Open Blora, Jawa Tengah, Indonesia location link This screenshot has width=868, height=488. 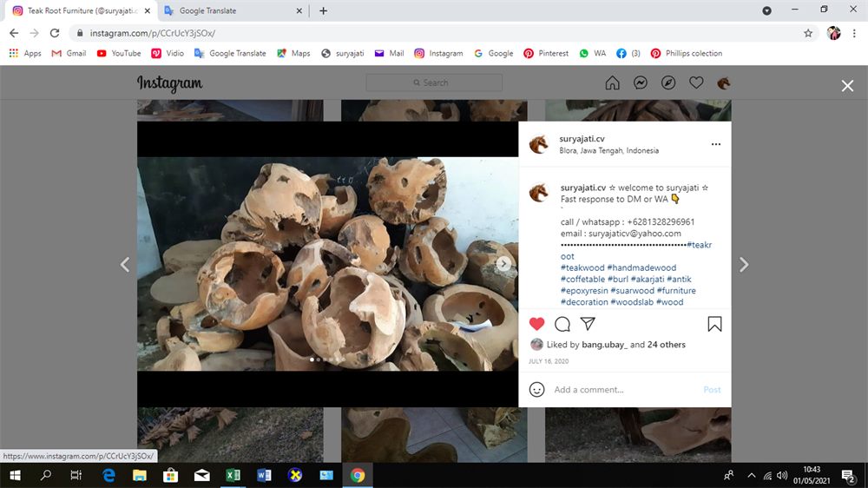coord(609,151)
